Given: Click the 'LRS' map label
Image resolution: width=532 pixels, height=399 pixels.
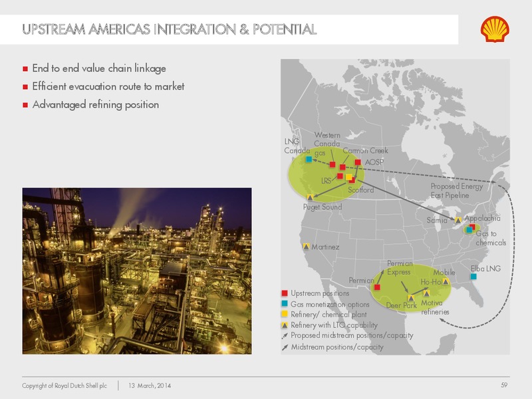Looking at the screenshot, I should (x=326, y=181).
